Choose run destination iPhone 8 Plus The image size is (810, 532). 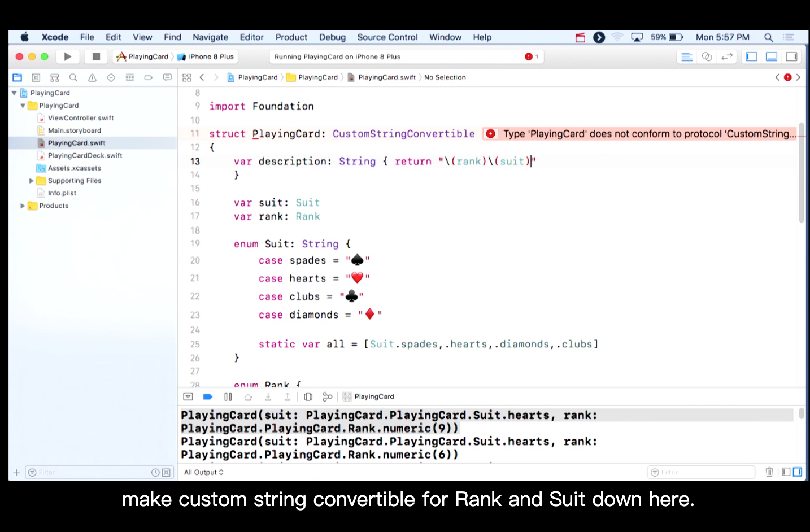206,56
